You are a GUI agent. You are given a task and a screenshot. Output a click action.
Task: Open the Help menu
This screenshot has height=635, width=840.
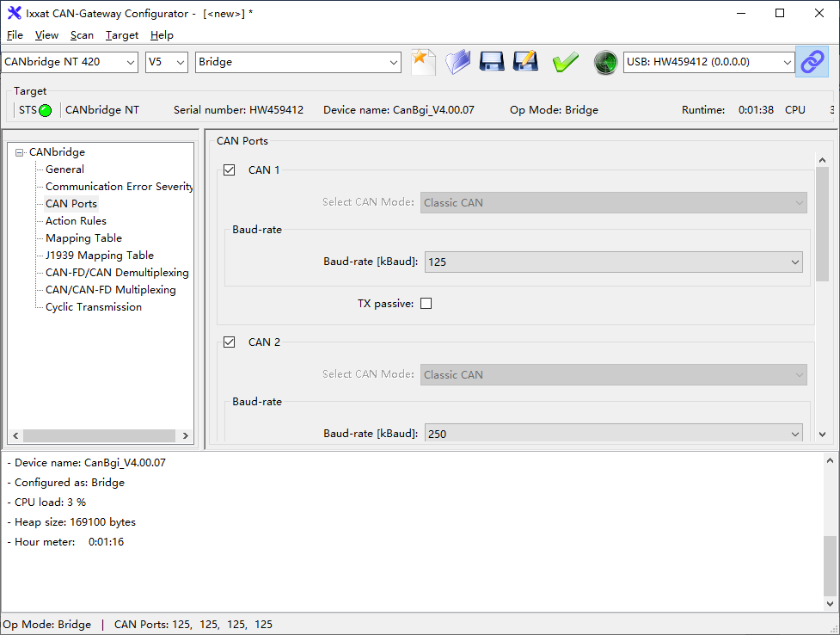[162, 35]
